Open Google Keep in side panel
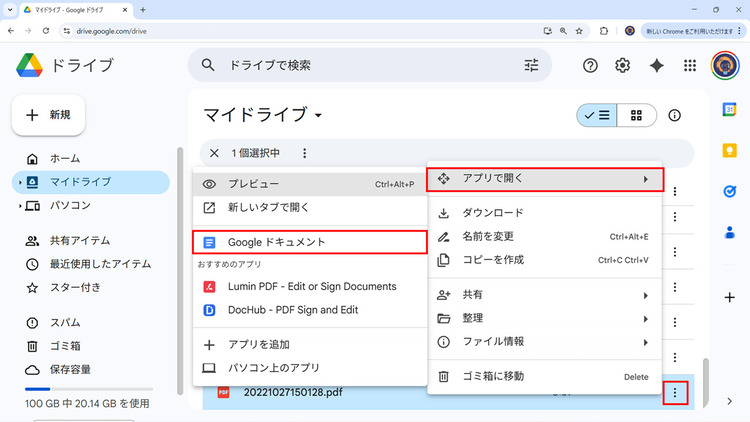Screen dimensions: 750x422 click(730, 150)
